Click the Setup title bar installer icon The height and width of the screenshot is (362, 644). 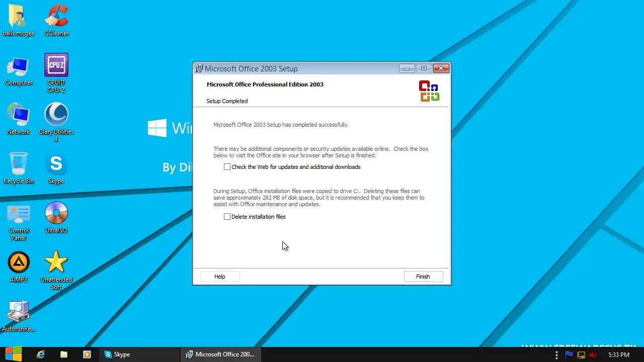(199, 68)
